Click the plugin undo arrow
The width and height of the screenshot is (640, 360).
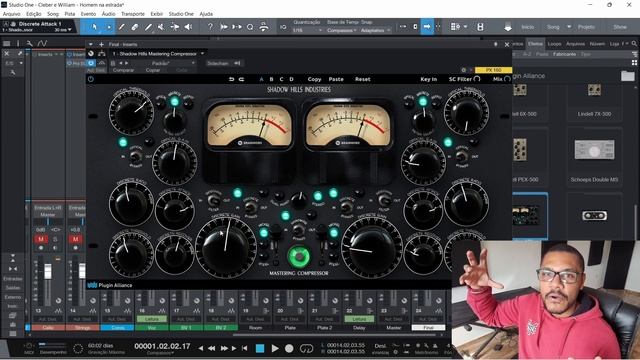point(231,79)
